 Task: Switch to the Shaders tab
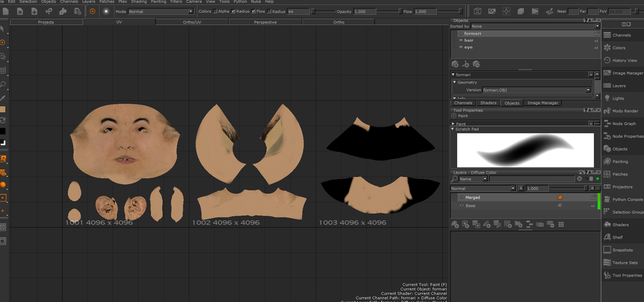click(x=488, y=103)
